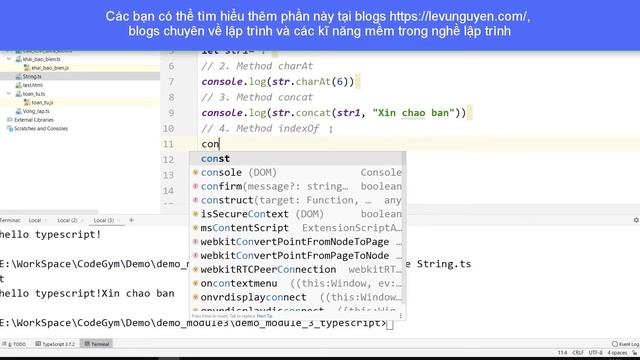Choose 'isSecureContext' autocomplete suggestion

point(297,214)
